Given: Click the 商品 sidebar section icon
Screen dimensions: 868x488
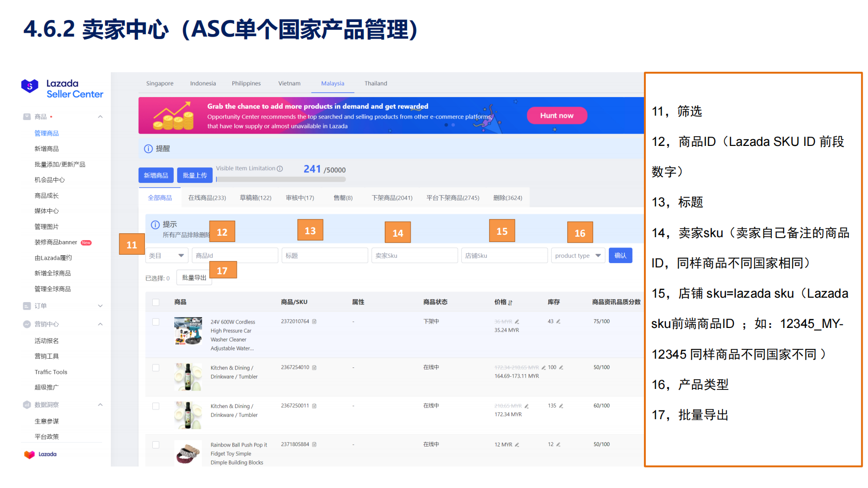Looking at the screenshot, I should (x=27, y=117).
